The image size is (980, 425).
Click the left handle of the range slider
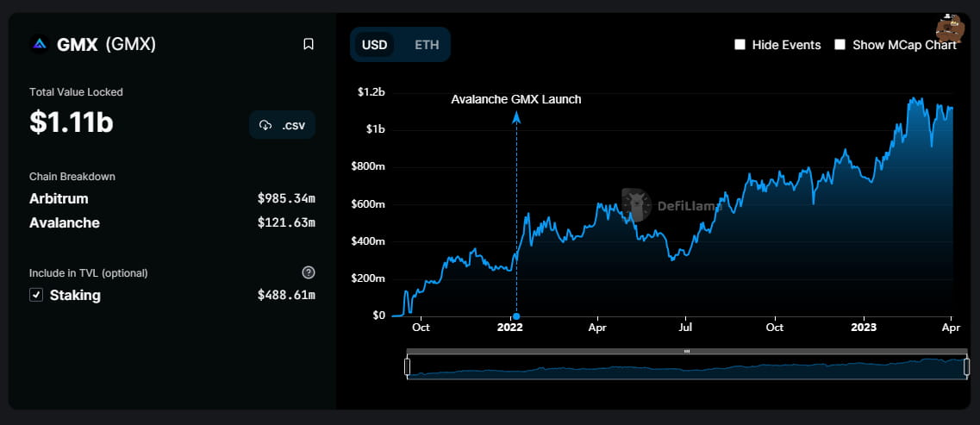[407, 367]
